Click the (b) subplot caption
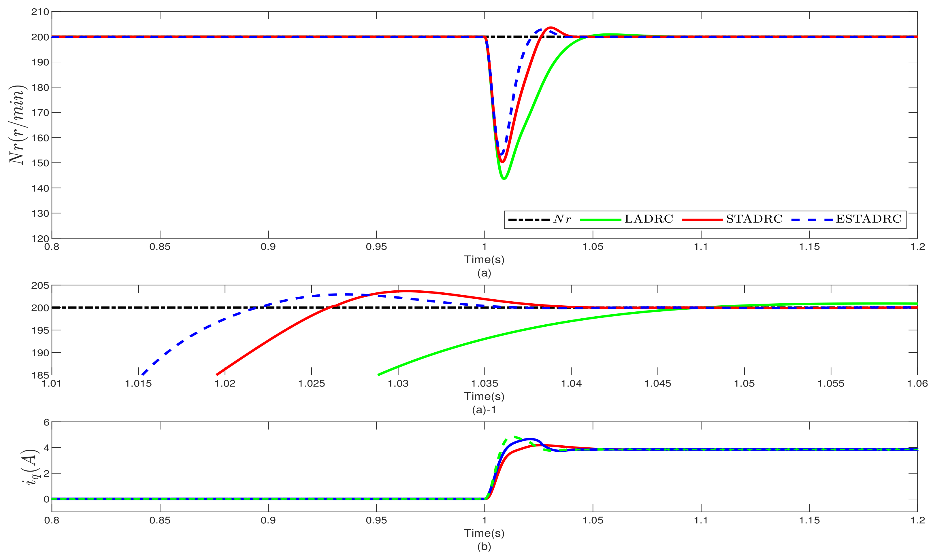 point(484,547)
